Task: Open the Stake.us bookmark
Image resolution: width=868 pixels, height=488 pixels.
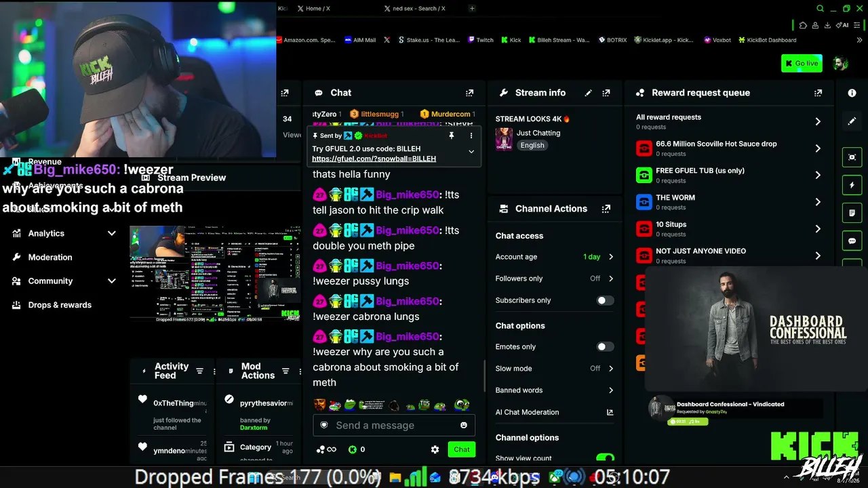Action: 429,40
